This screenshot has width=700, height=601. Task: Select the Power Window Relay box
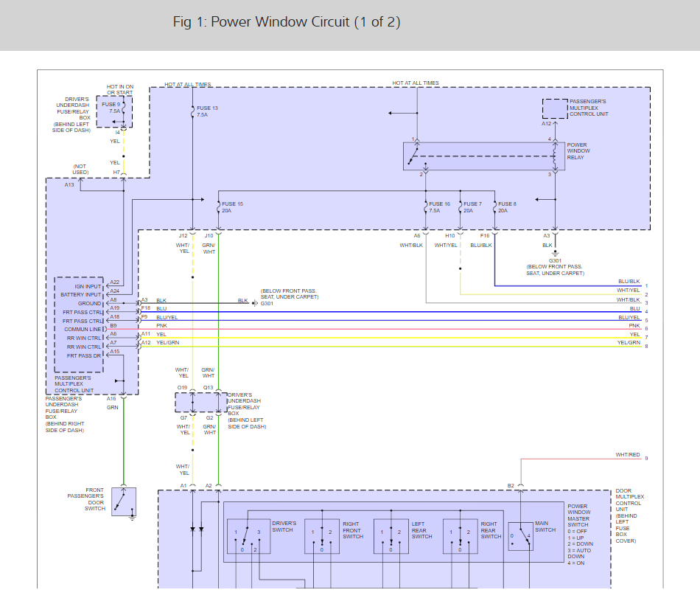[x=484, y=156]
